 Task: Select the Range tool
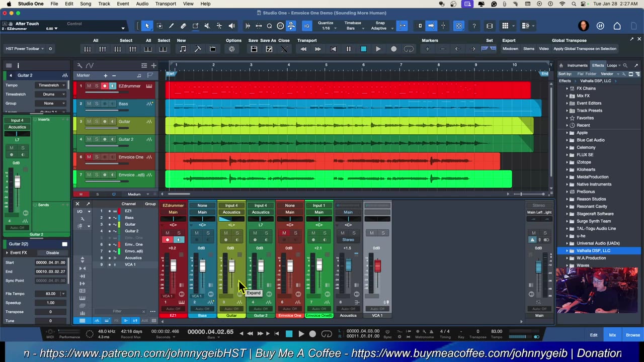click(159, 26)
